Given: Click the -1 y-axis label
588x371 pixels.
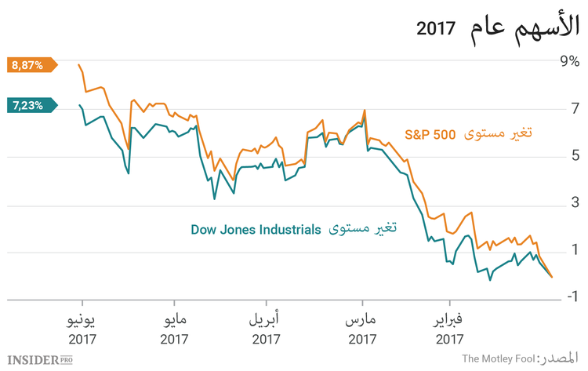Looking at the screenshot, I should click(x=572, y=296).
